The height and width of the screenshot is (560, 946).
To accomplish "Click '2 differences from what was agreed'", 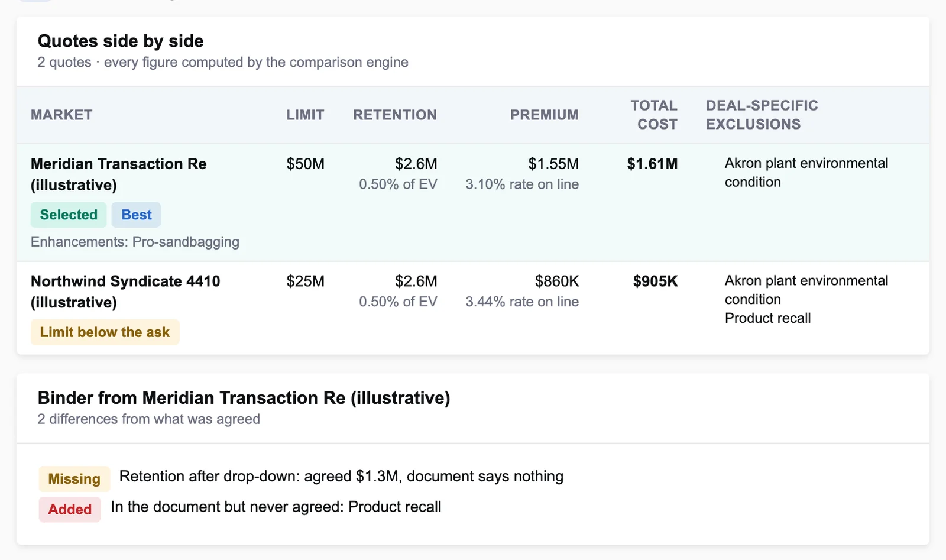I will click(x=148, y=419).
